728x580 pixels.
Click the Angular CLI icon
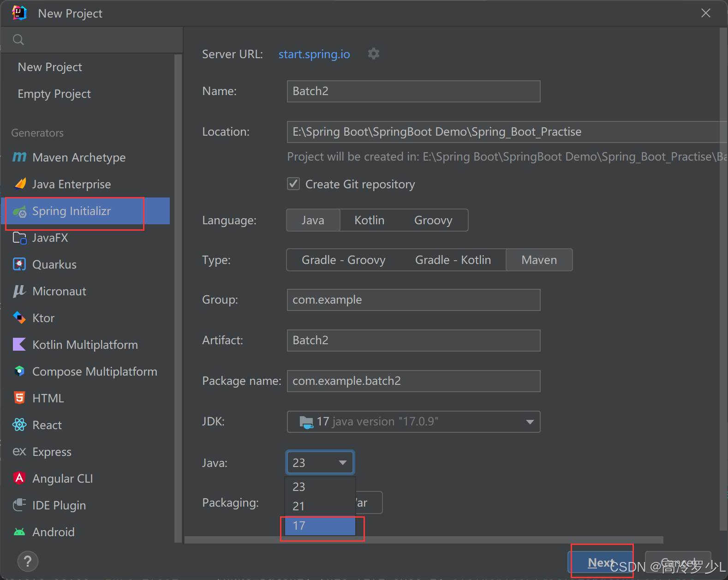(x=19, y=478)
